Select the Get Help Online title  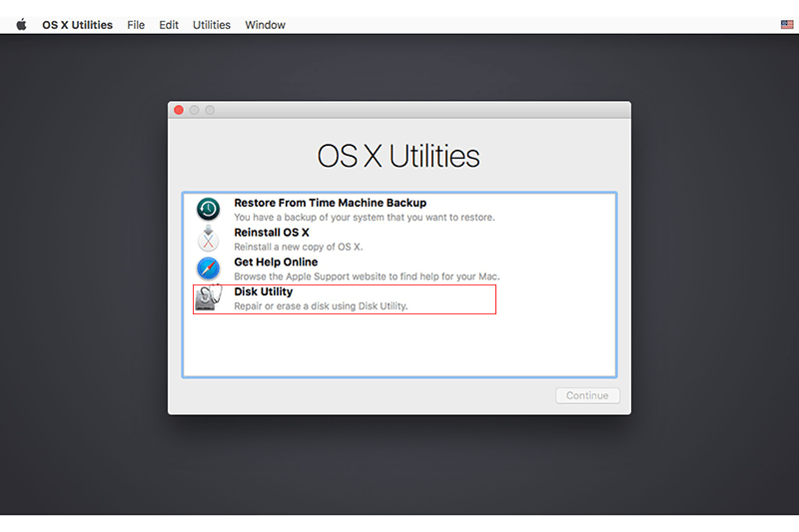click(276, 262)
